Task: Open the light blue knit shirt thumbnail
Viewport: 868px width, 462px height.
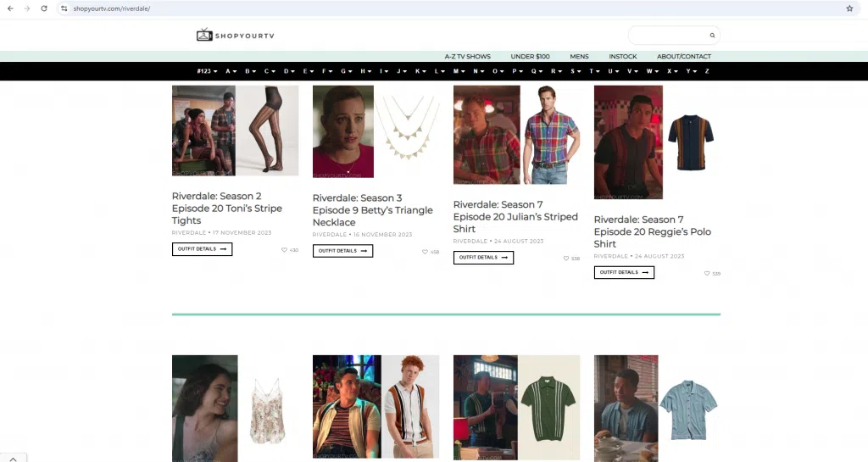Action: point(657,409)
